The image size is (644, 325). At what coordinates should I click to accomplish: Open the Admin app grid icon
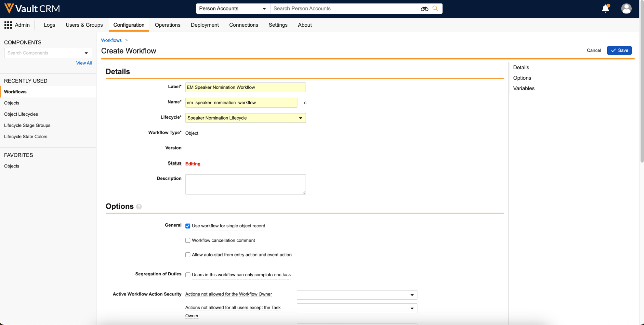[8, 25]
